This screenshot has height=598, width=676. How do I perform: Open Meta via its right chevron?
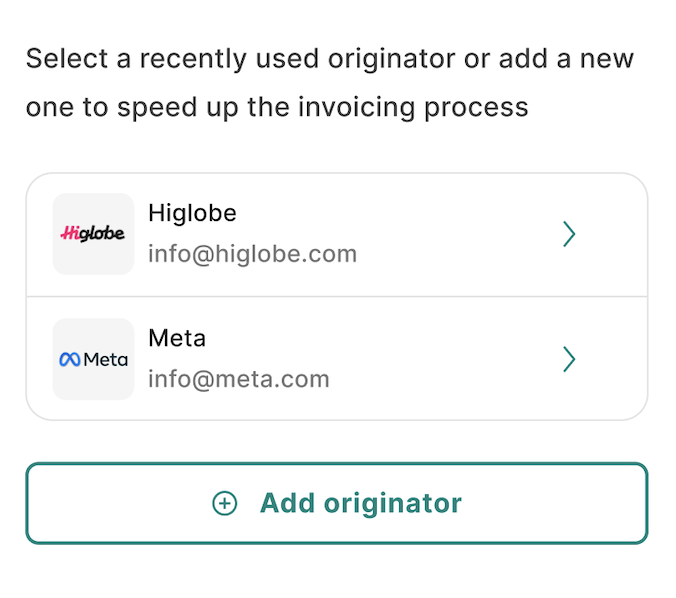569,359
